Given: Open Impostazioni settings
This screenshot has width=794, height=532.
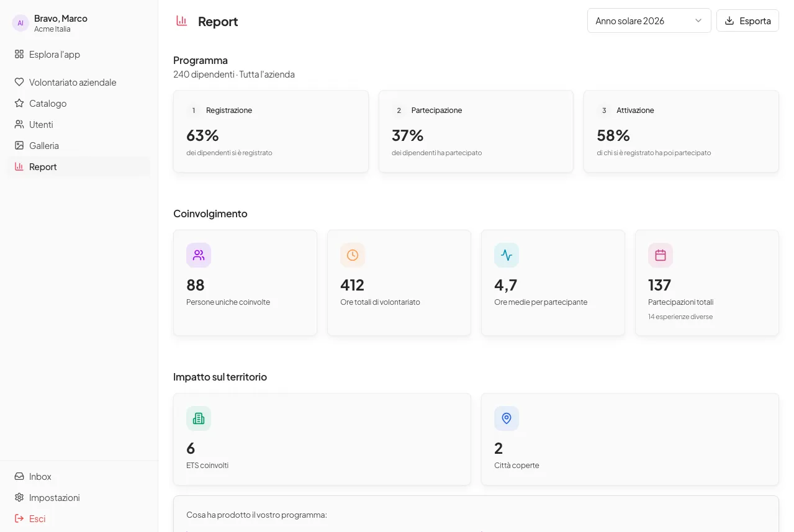Looking at the screenshot, I should pos(78,497).
